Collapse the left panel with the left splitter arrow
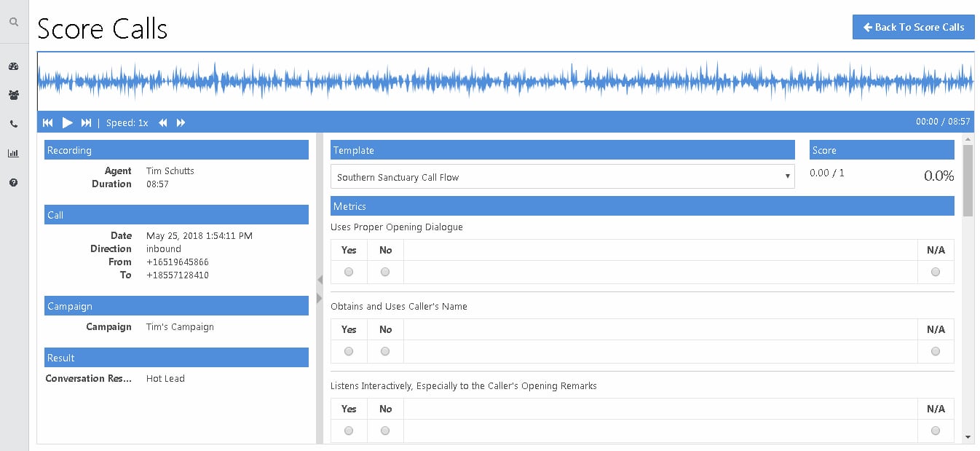Viewport: 980px width, 451px height. pos(319,281)
